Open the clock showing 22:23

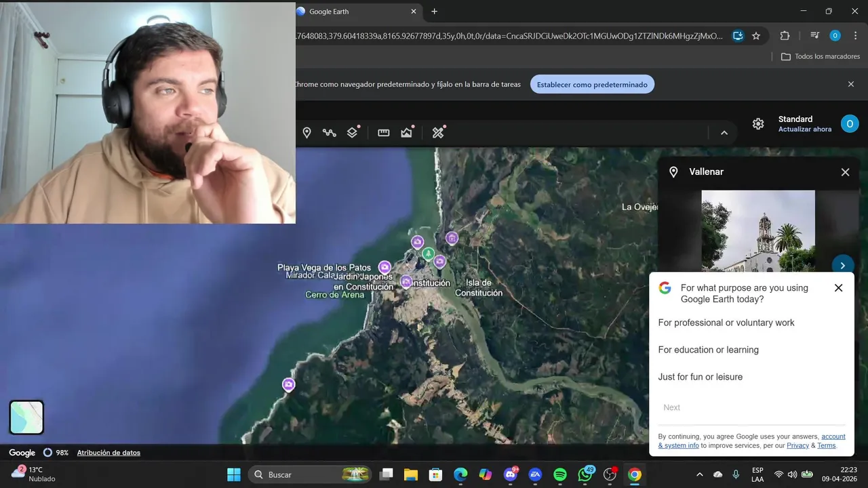(x=839, y=474)
